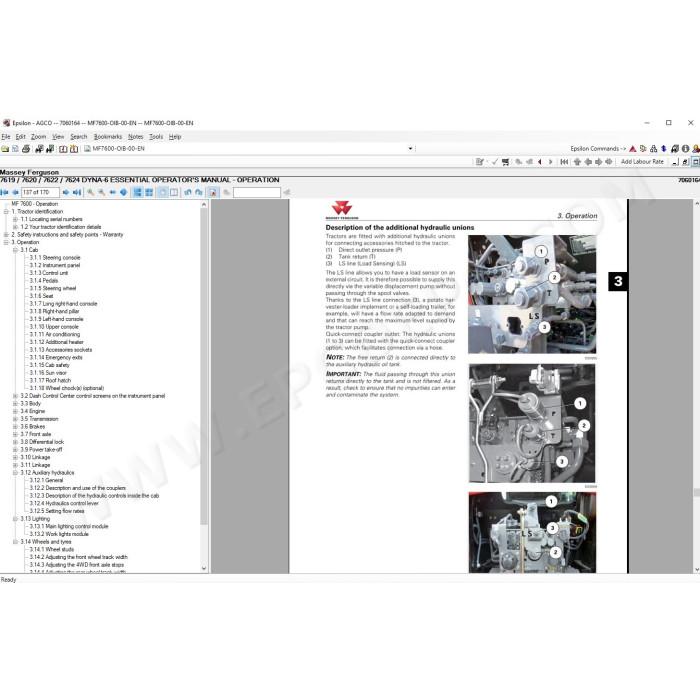Click the network hierarchy Epsilon icon
The height and width of the screenshot is (700, 700).
click(654, 149)
